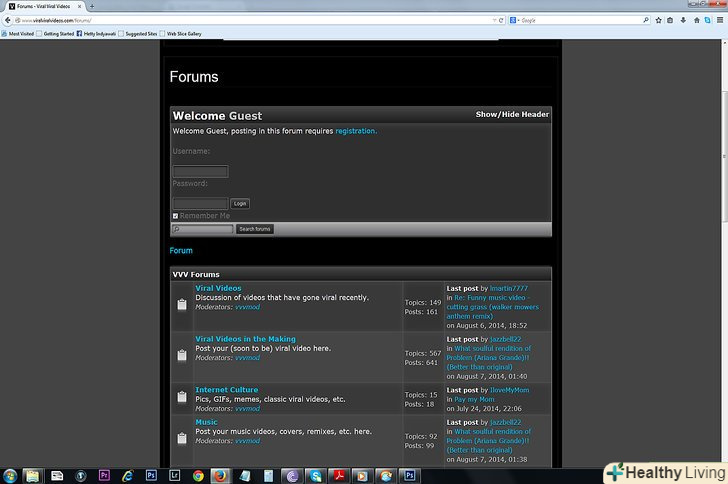The width and height of the screenshot is (728, 484).
Task: Select the Forums - Viral Viral Videos tab
Action: point(44,7)
